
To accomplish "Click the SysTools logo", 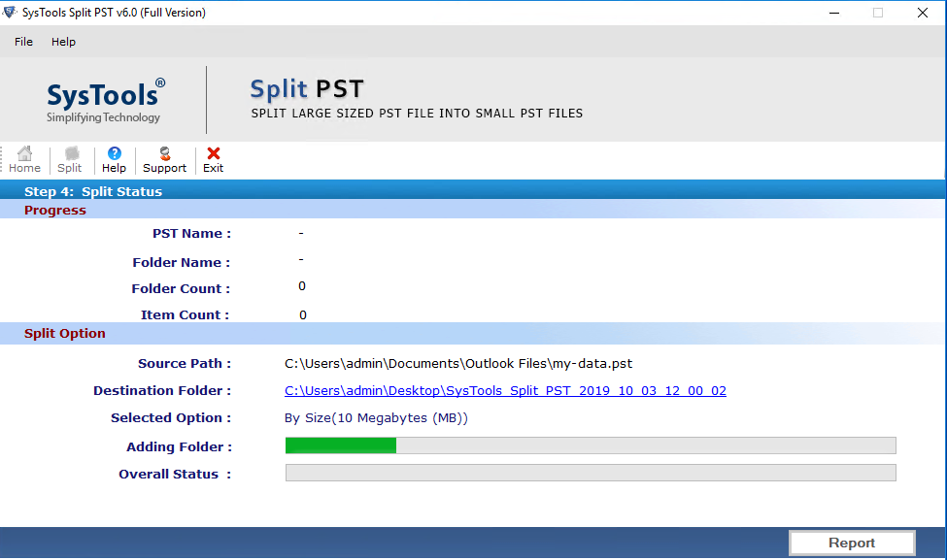I will pos(104,100).
